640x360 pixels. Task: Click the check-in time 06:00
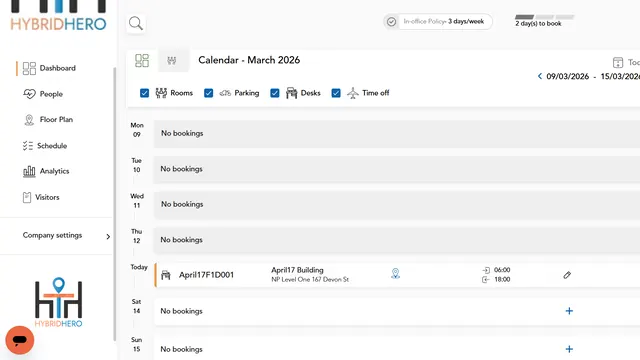click(502, 270)
